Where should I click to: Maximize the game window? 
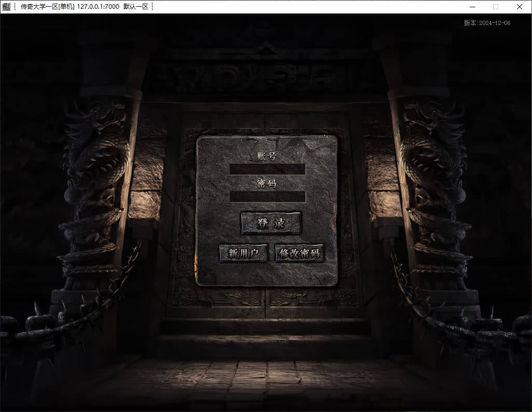[496, 7]
